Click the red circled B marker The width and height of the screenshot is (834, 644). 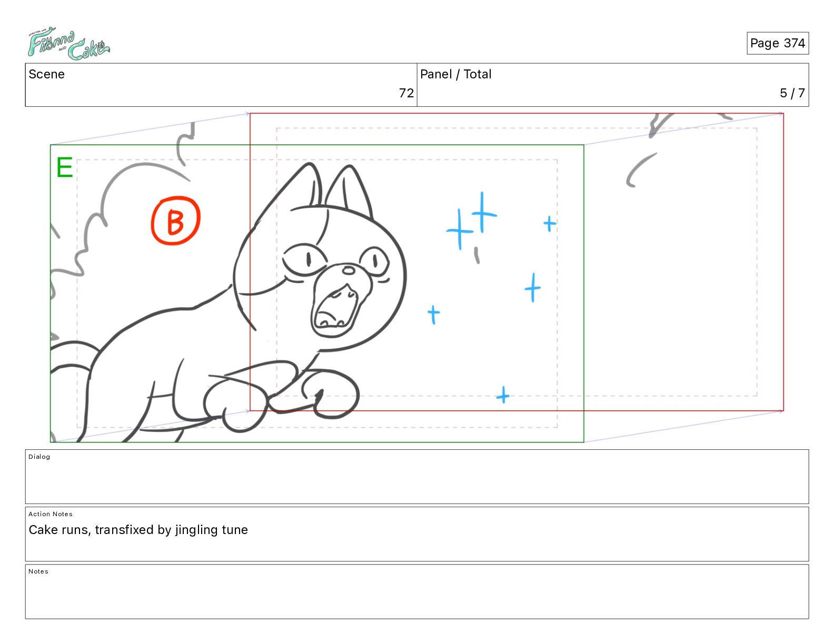coord(175,220)
